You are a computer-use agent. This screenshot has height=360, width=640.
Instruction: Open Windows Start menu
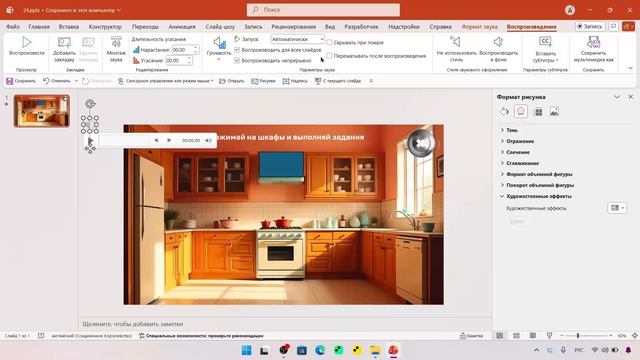click(247, 350)
